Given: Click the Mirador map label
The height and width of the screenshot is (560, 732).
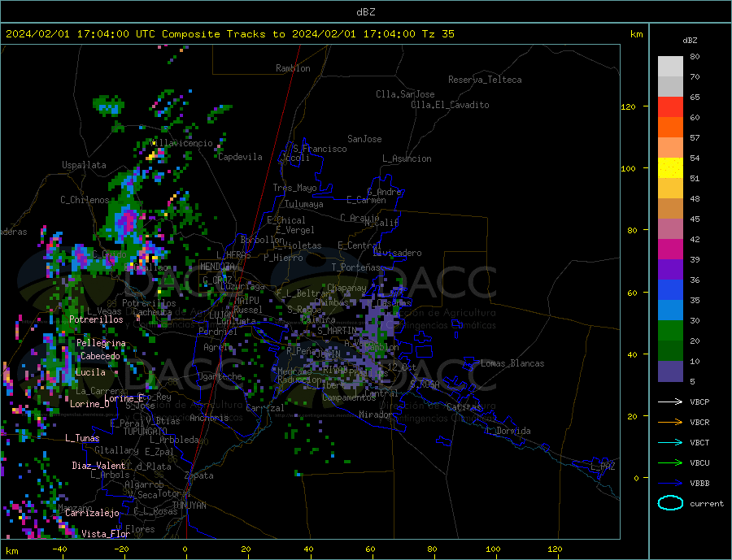Looking at the screenshot, I should 376,415.
